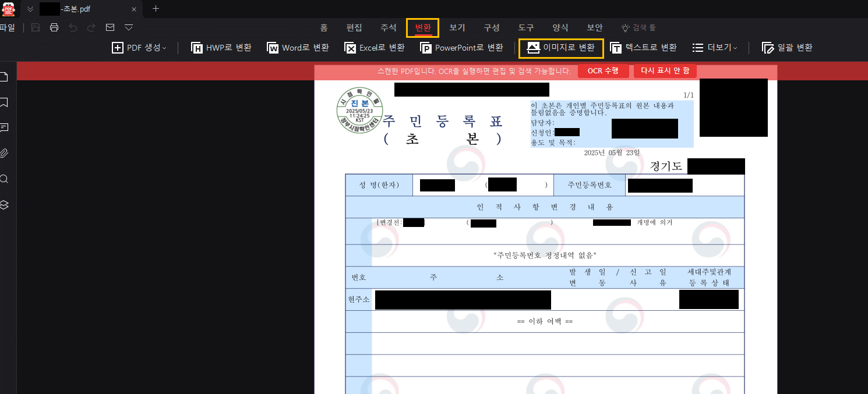Expand the 더보기 conversion options
The height and width of the screenshot is (394, 868).
tap(715, 48)
